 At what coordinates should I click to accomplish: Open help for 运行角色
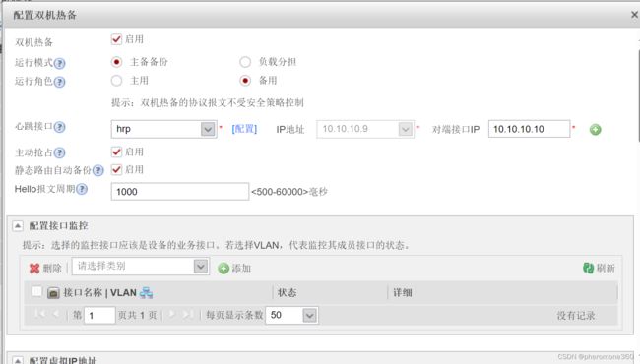click(60, 82)
